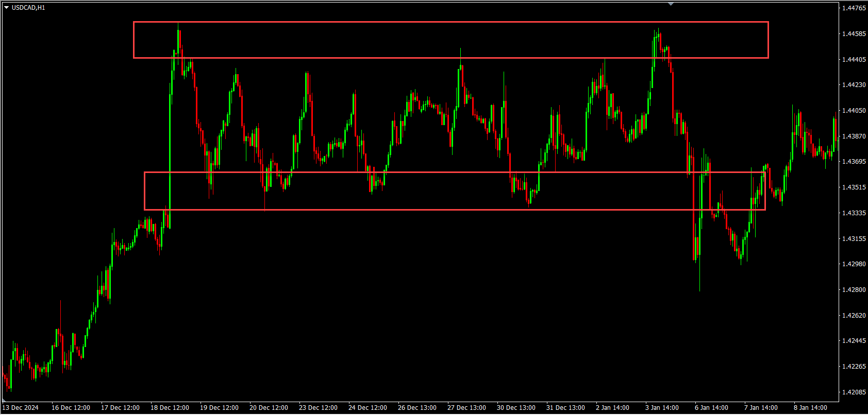Select the lower red support rectangle's bottom edge
The height and width of the screenshot is (415, 868).
455,210
